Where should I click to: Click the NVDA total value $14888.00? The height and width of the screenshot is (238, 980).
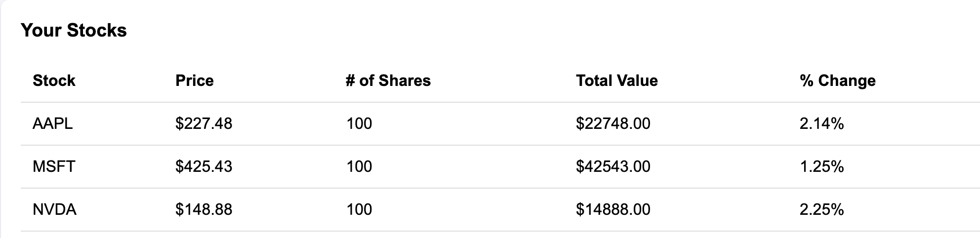613,209
